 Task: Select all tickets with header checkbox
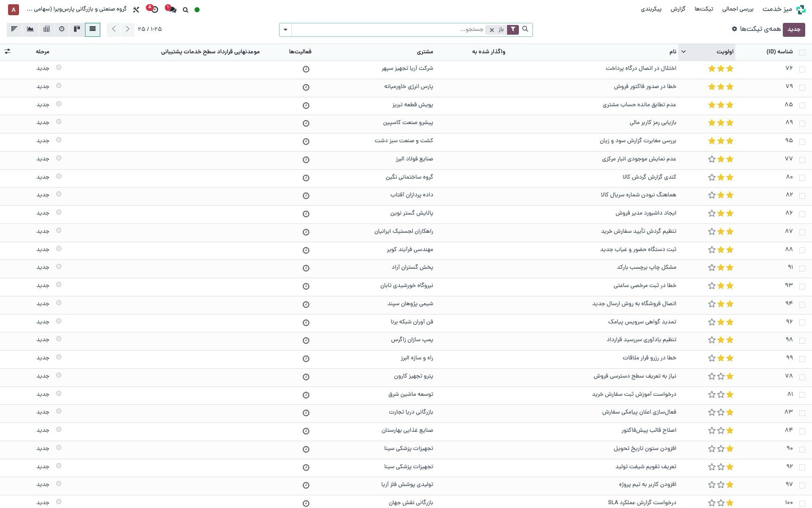click(802, 52)
